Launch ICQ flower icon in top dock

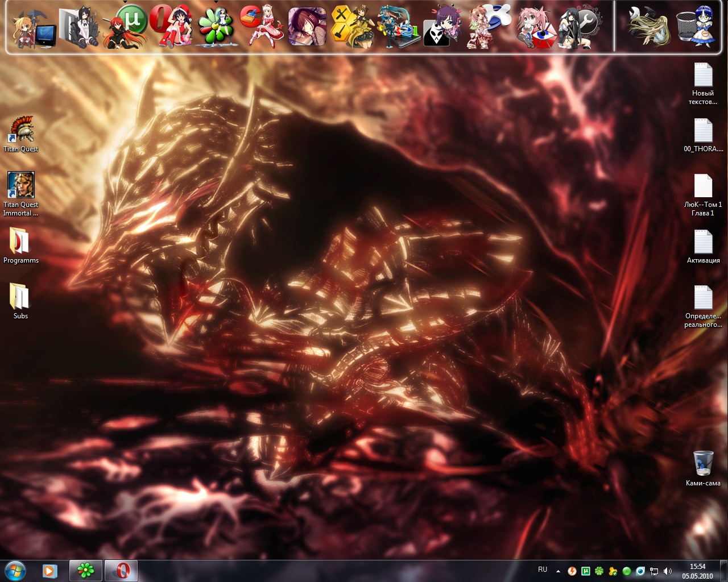click(216, 26)
